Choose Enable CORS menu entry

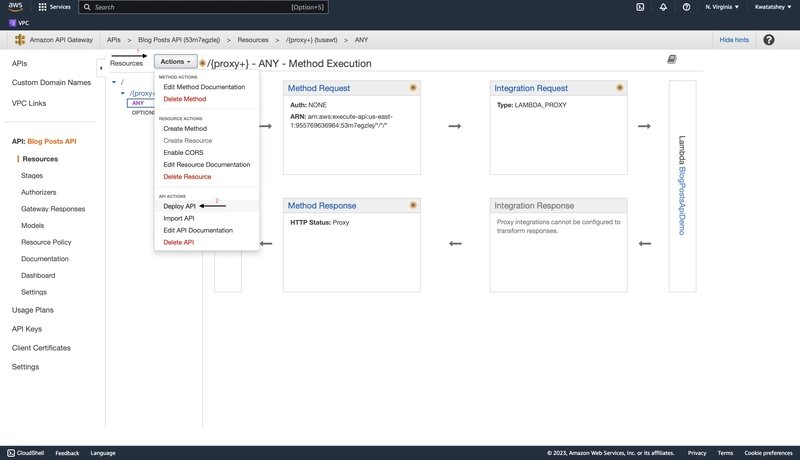point(183,152)
